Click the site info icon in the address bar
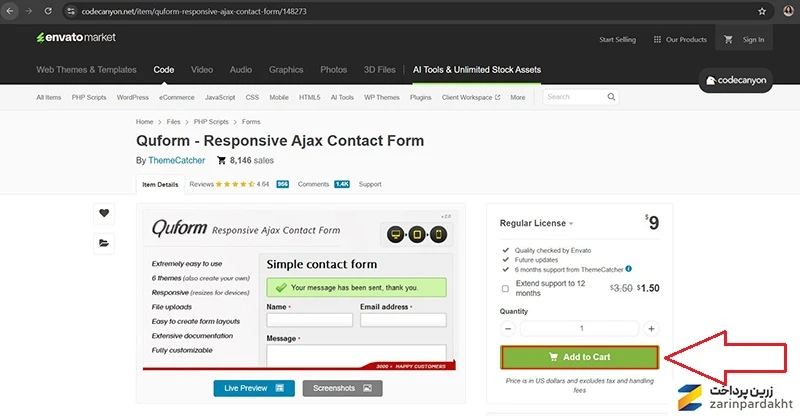800x416 pixels. click(71, 11)
